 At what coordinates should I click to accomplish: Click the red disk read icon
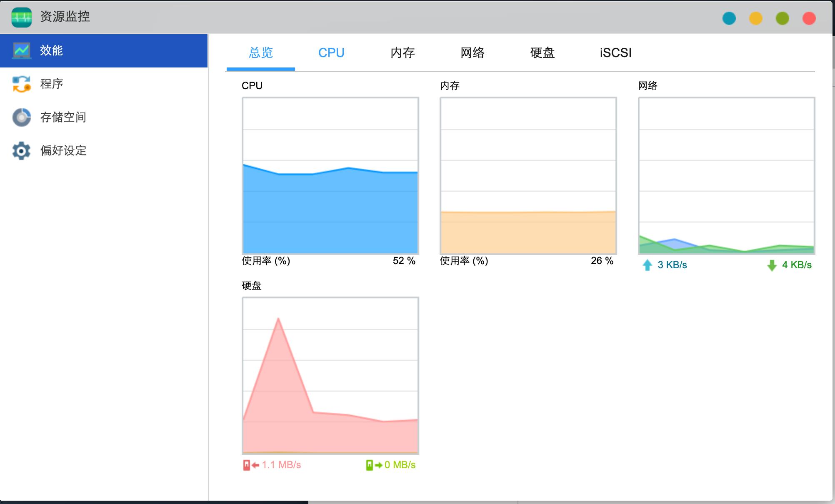pyautogui.click(x=246, y=465)
